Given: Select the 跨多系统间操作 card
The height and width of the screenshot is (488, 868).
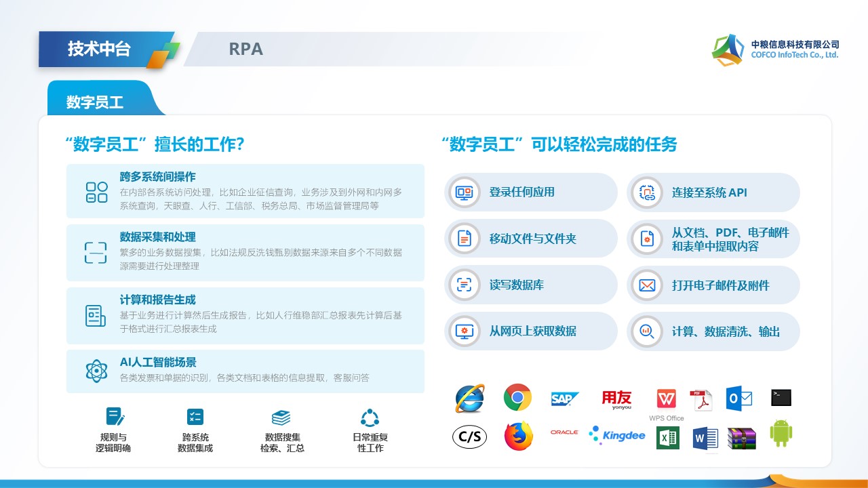Looking at the screenshot, I should point(245,191).
